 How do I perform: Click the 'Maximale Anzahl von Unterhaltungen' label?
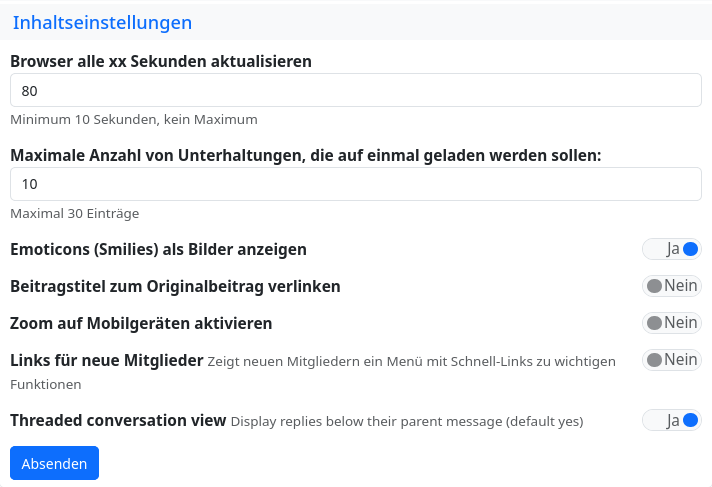click(x=305, y=155)
